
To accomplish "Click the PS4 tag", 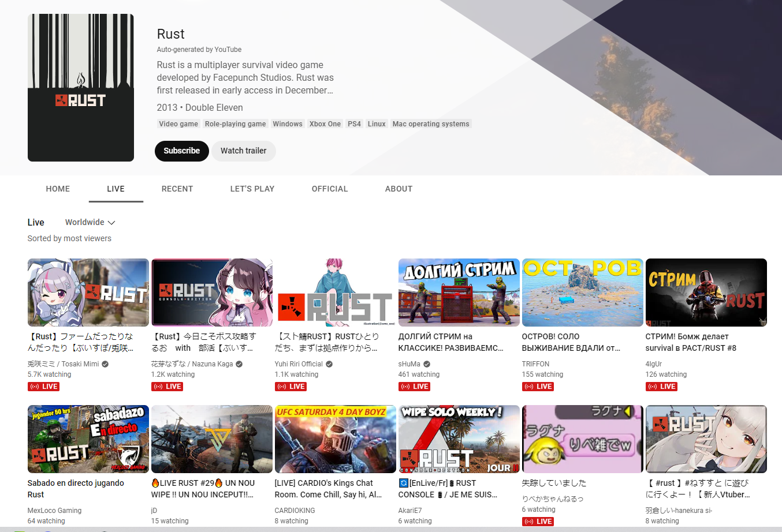I will point(354,123).
